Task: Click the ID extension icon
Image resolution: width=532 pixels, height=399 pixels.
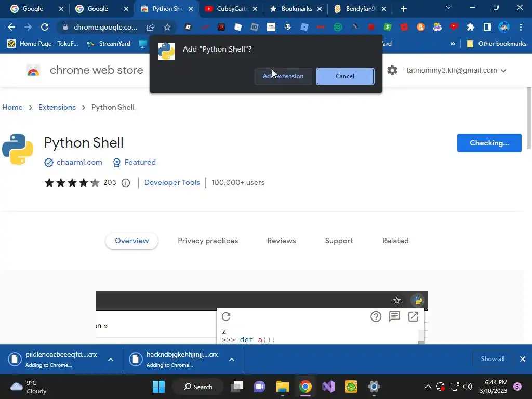Action: point(255,27)
